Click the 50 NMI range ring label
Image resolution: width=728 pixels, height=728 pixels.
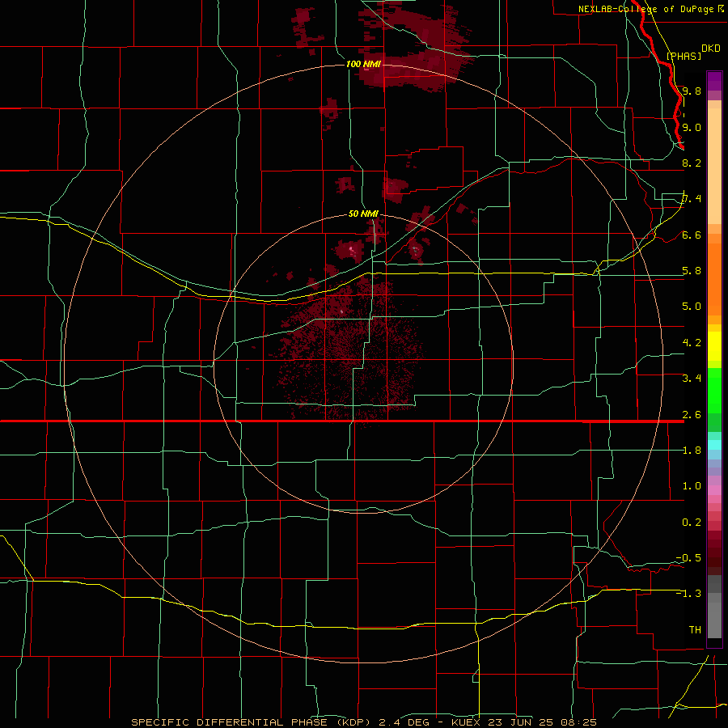coord(363,214)
